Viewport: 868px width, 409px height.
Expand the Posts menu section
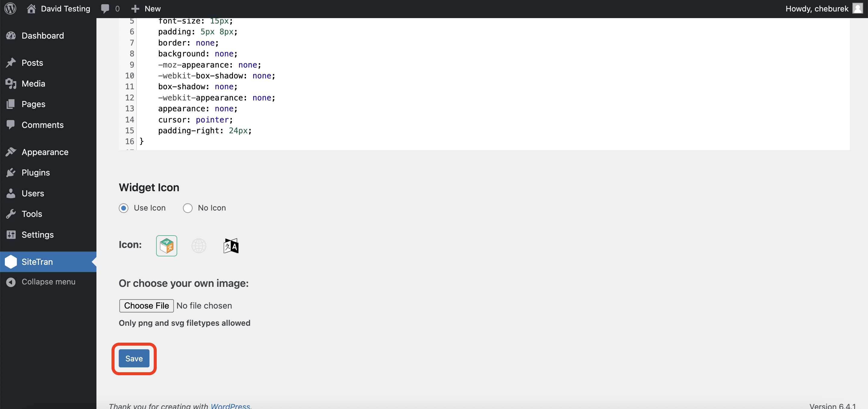(32, 63)
